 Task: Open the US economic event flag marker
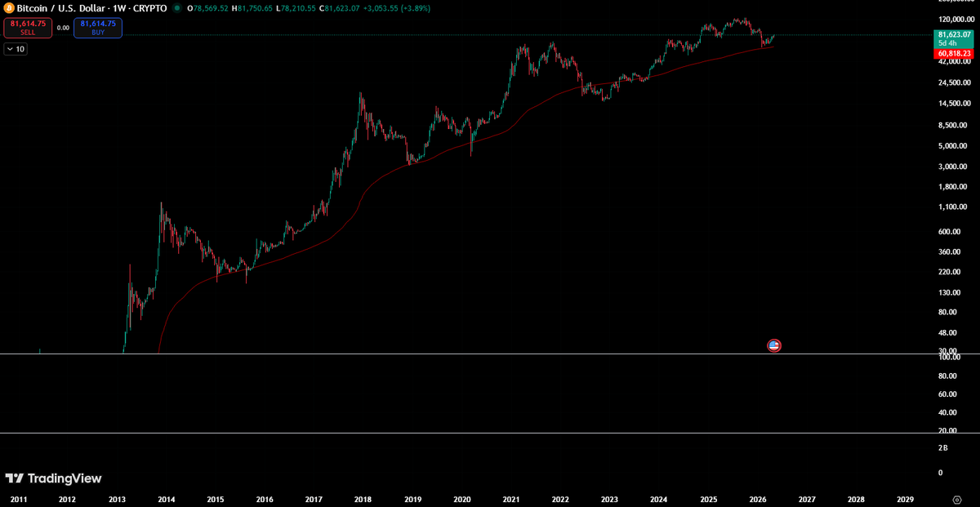tap(774, 345)
